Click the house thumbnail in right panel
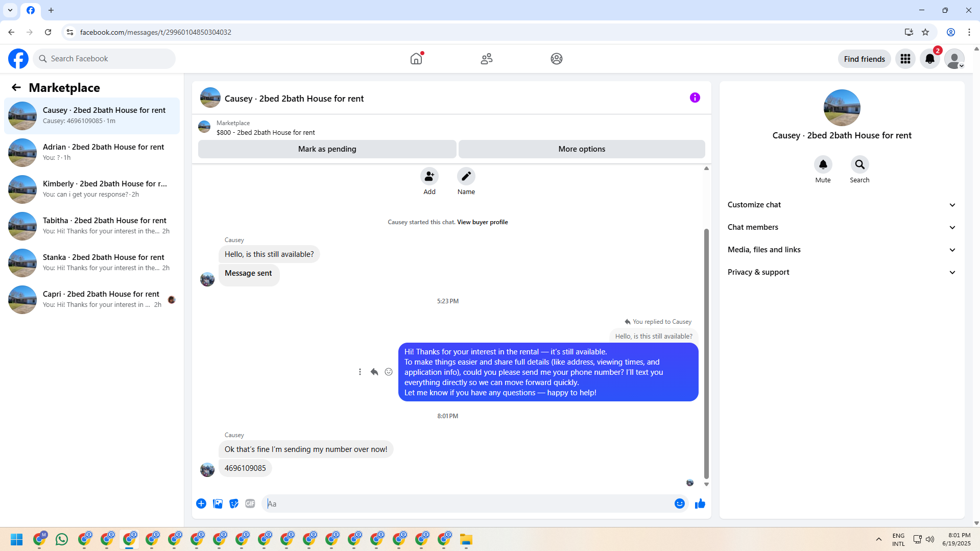The height and width of the screenshot is (551, 980). [x=842, y=108]
